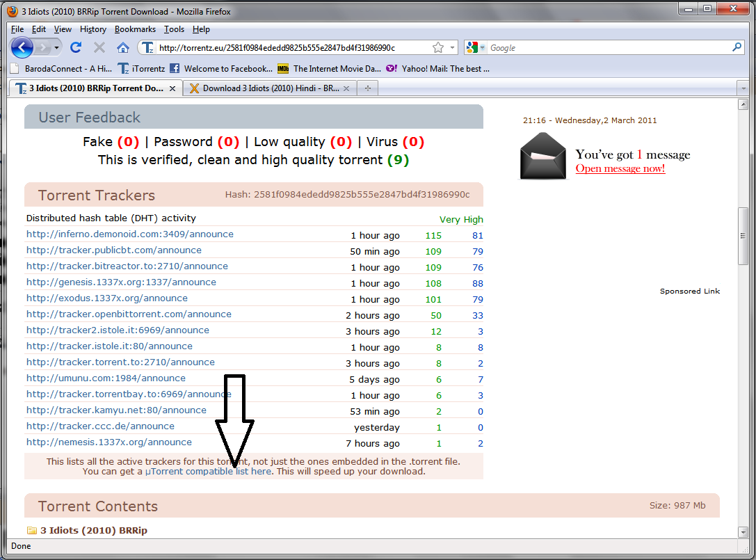Open the Tools menu

point(174,29)
